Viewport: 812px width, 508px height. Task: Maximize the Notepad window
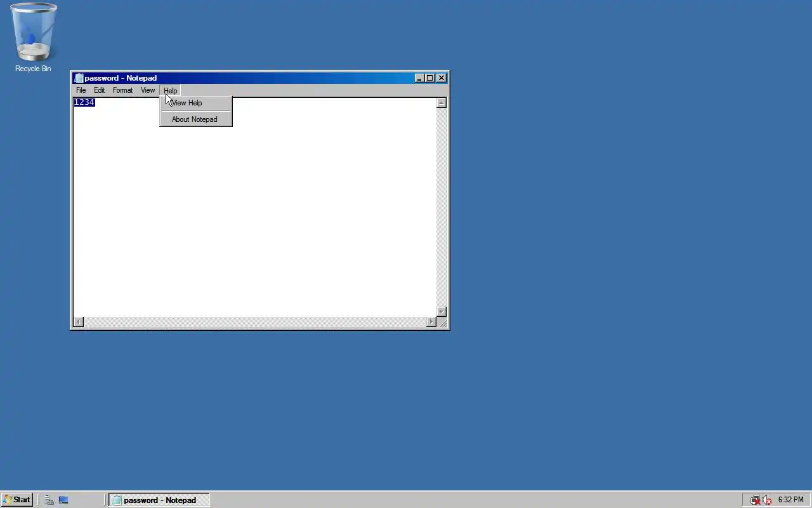[429, 78]
